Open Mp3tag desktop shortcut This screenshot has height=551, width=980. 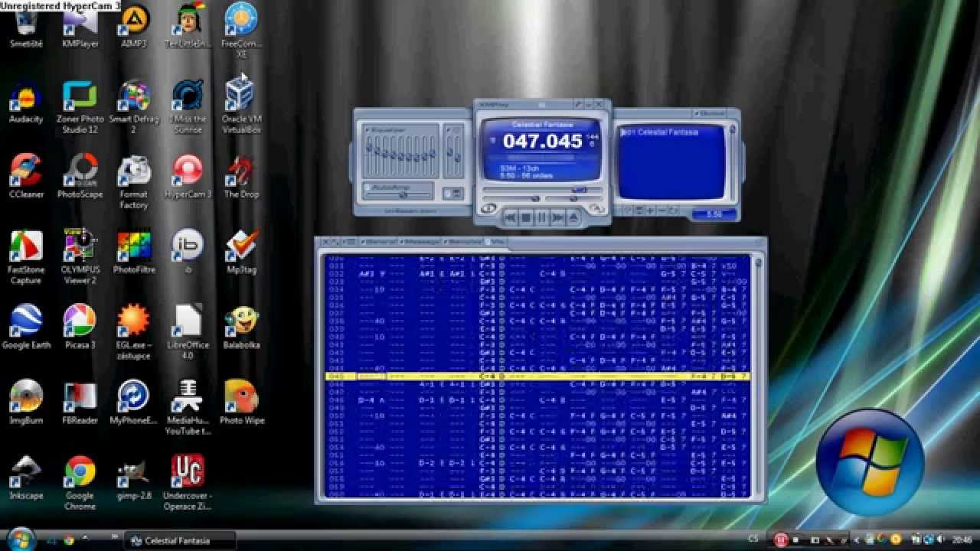pos(241,253)
